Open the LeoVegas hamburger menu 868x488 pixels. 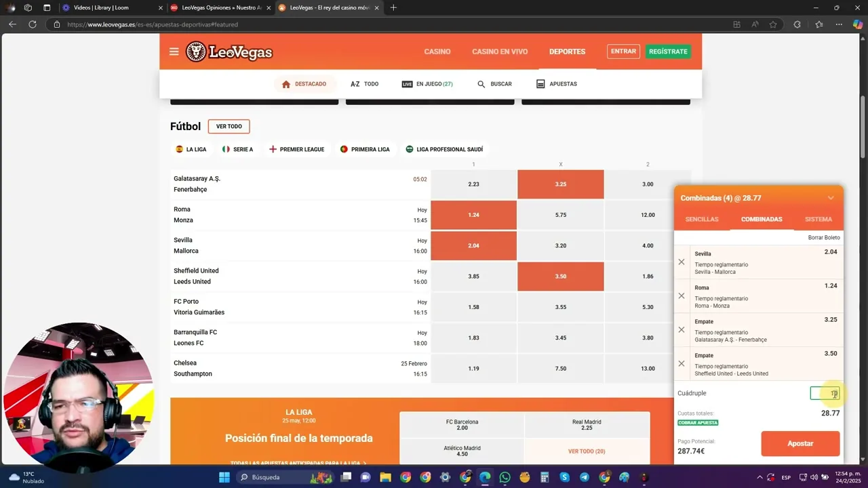(x=174, y=52)
